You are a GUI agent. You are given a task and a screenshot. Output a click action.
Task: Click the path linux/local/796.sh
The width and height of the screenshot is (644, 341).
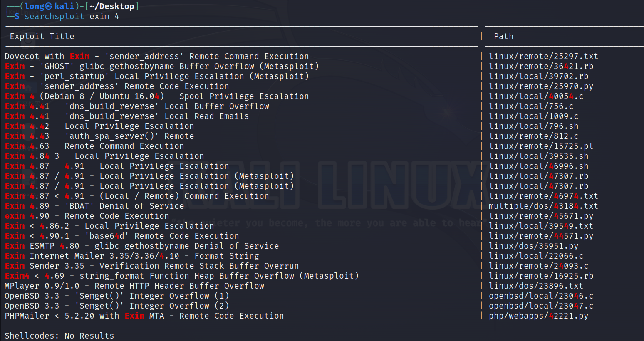click(534, 126)
